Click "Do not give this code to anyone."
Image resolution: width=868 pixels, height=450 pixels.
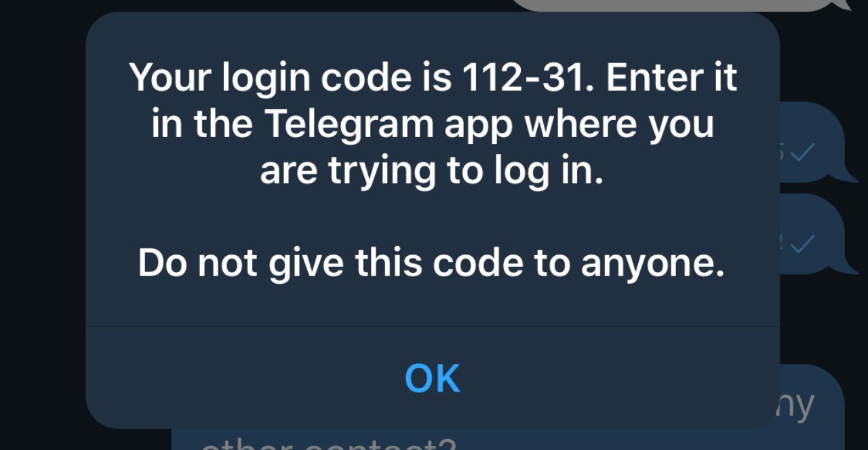point(431,263)
